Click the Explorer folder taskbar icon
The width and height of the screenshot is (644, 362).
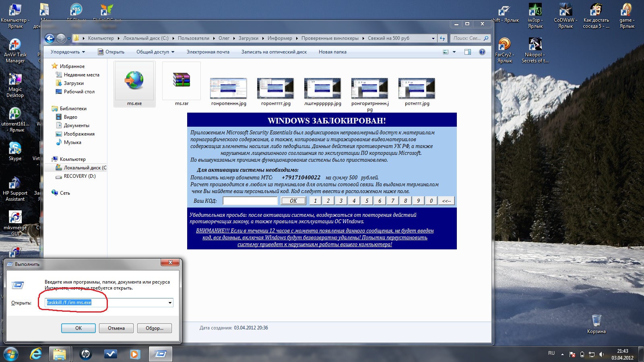[60, 354]
